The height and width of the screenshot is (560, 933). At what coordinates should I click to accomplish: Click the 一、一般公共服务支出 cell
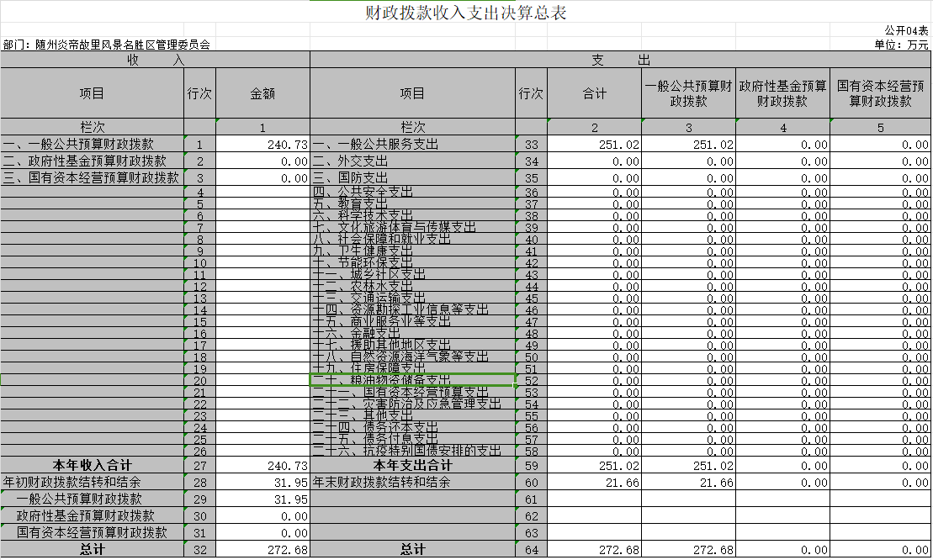412,144
